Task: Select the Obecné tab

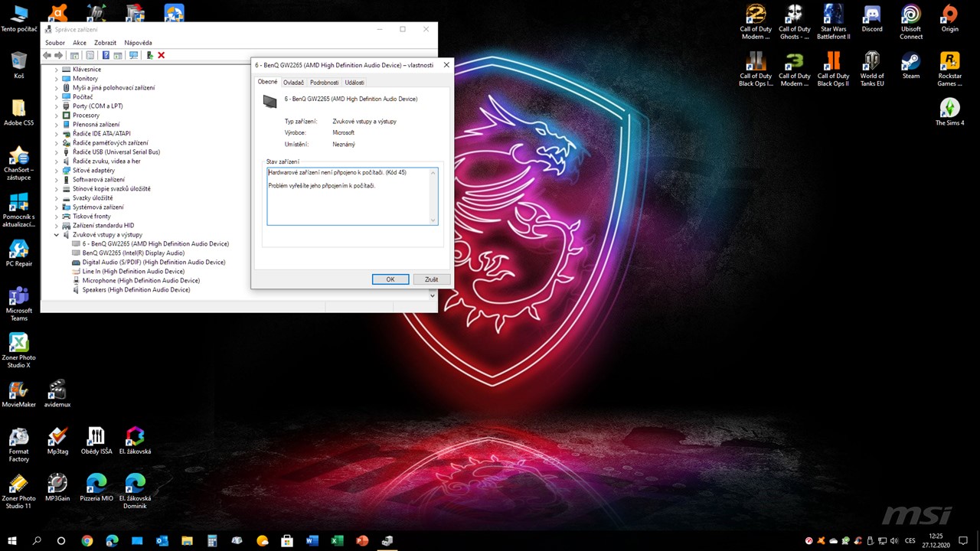Action: click(x=267, y=82)
